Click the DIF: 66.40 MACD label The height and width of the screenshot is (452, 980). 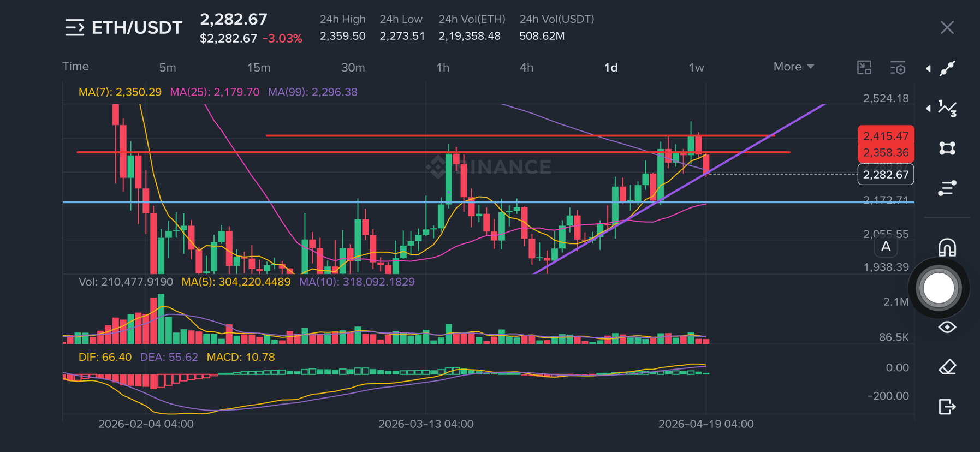(105, 357)
